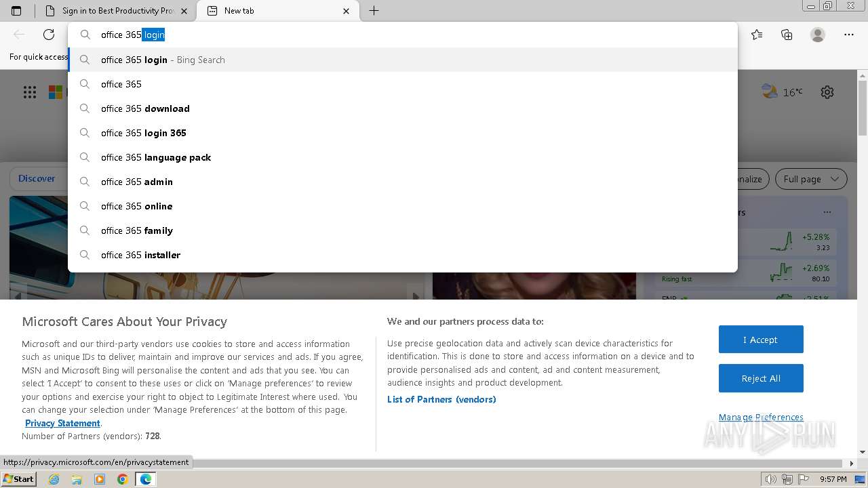Close the New tab tab
This screenshot has width=868, height=488.
pyautogui.click(x=347, y=11)
